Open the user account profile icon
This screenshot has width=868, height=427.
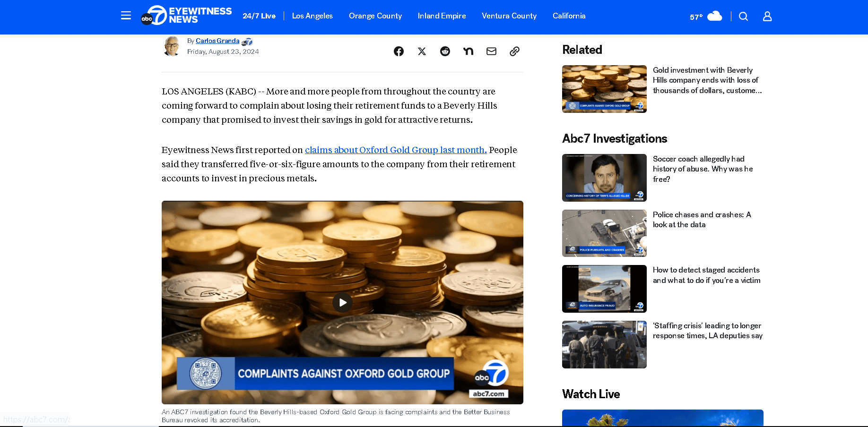tap(767, 16)
